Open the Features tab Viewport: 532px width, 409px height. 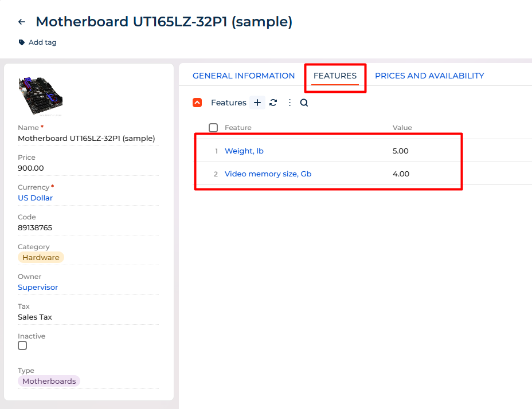coord(335,76)
